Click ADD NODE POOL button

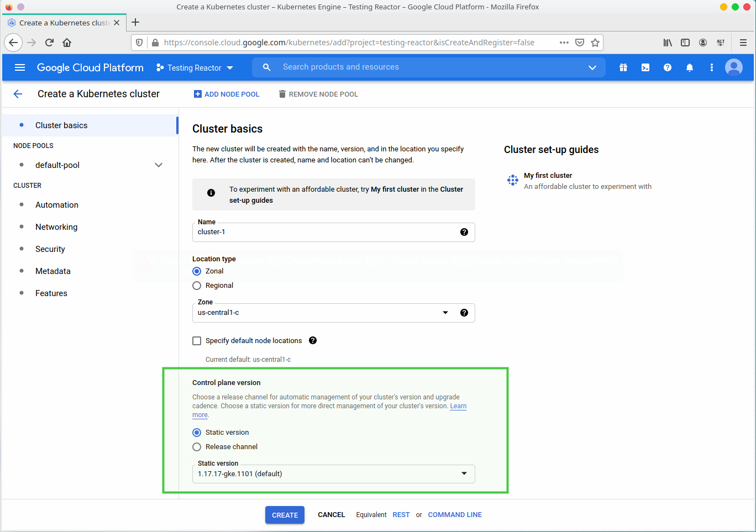pos(227,94)
